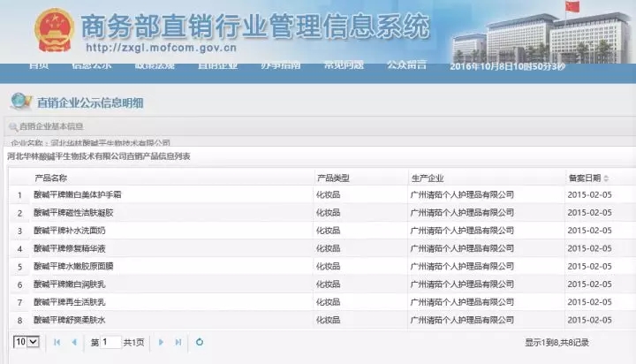Open the 政策法规 menu item
Viewport: 636px width, 364px height.
(155, 64)
